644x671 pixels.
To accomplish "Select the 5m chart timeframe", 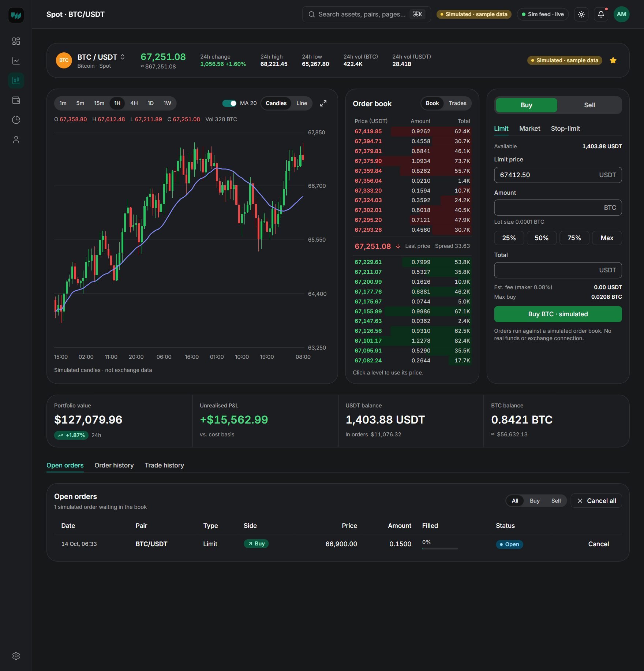I will 80,103.
